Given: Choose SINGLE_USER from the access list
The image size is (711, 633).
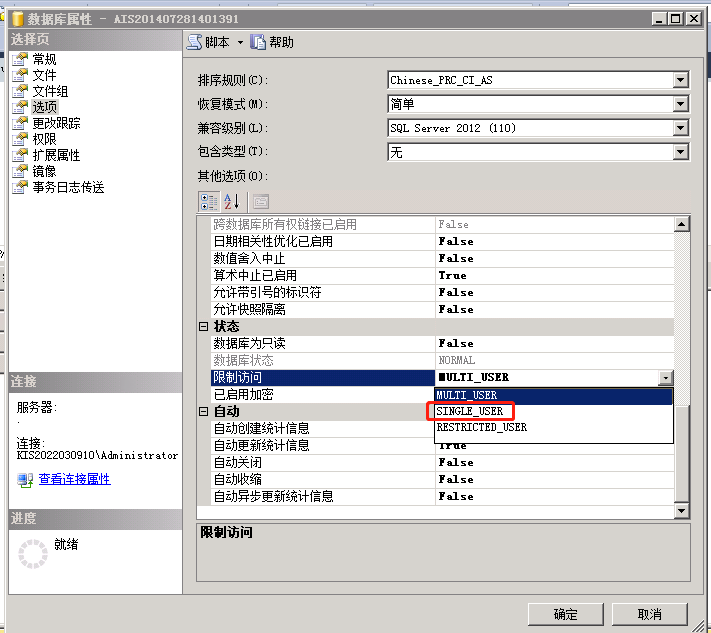Looking at the screenshot, I should (x=470, y=411).
